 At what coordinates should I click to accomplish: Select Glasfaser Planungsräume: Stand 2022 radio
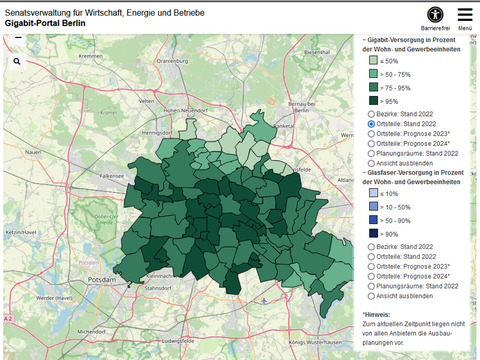coord(371,286)
